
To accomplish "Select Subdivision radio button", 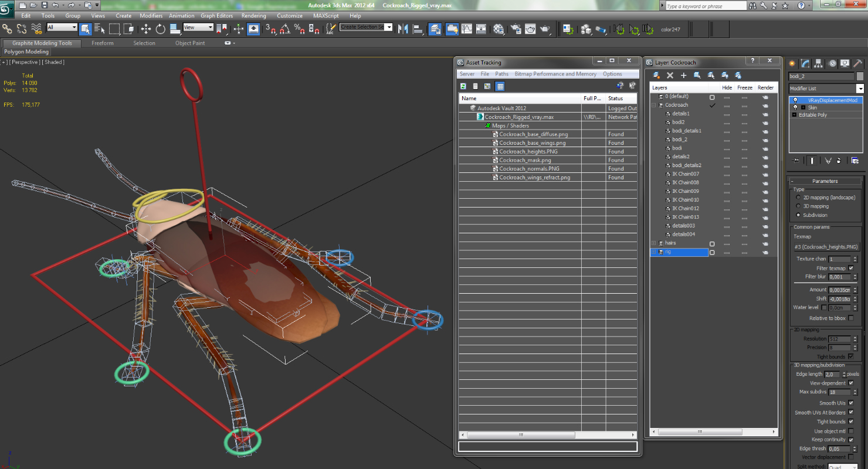I will (798, 215).
